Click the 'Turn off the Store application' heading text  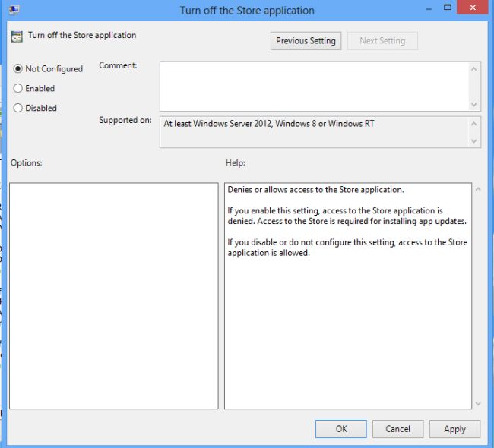82,35
